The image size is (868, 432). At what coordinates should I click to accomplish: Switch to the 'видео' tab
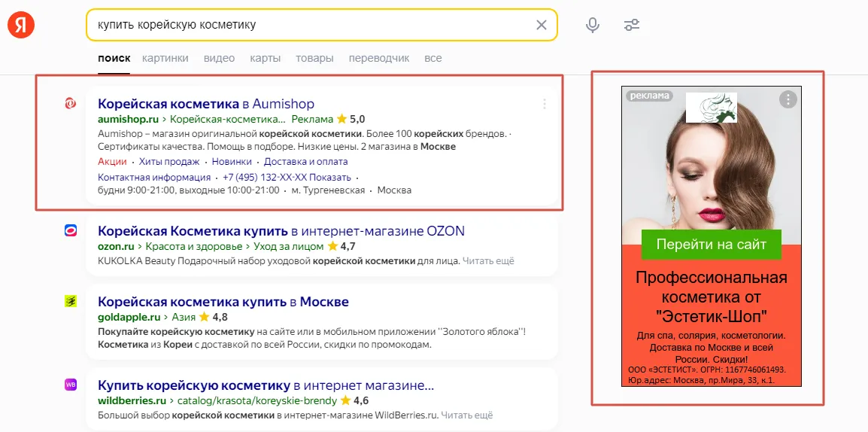tap(219, 58)
